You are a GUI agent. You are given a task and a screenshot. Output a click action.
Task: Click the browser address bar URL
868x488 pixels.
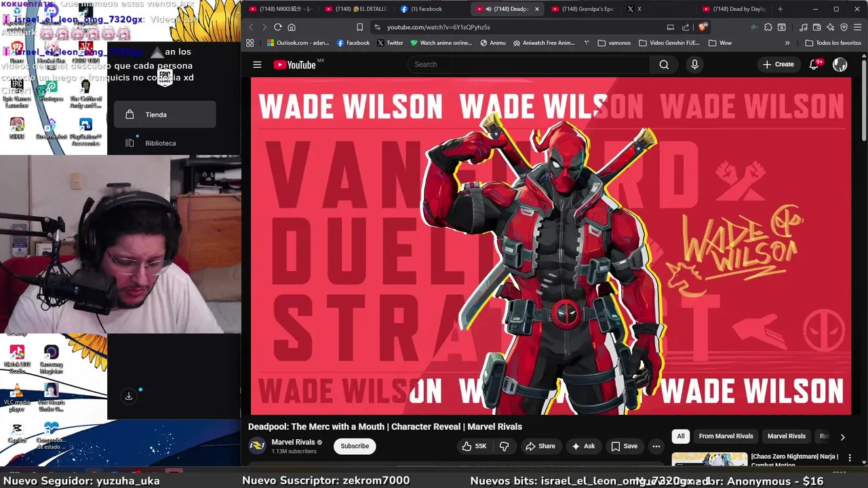click(438, 27)
